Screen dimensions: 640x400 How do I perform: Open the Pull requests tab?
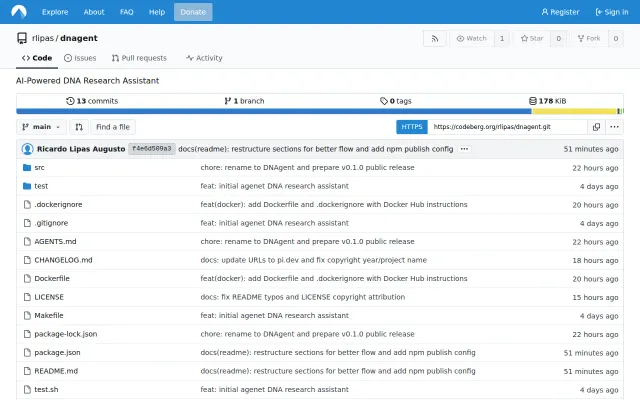pyautogui.click(x=139, y=58)
